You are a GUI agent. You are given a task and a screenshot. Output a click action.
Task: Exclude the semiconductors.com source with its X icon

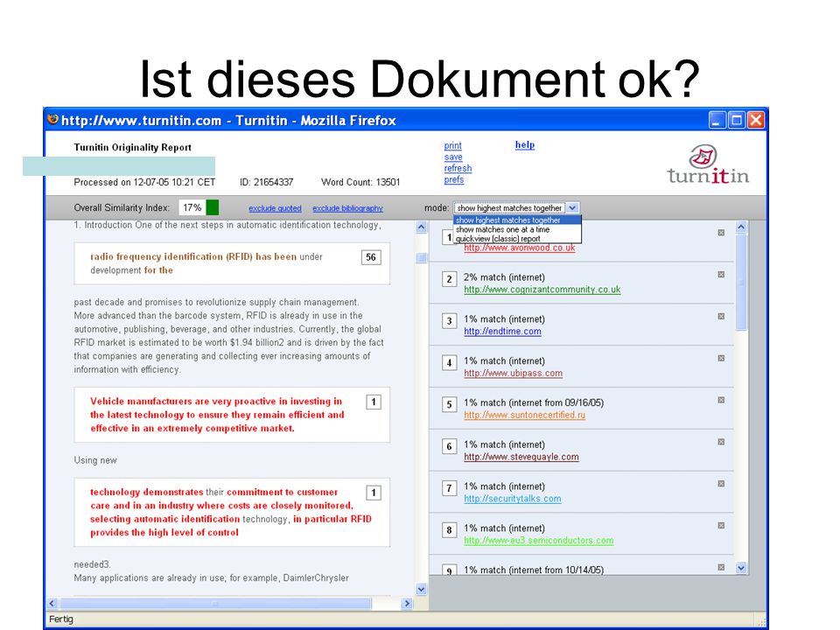coord(721,525)
